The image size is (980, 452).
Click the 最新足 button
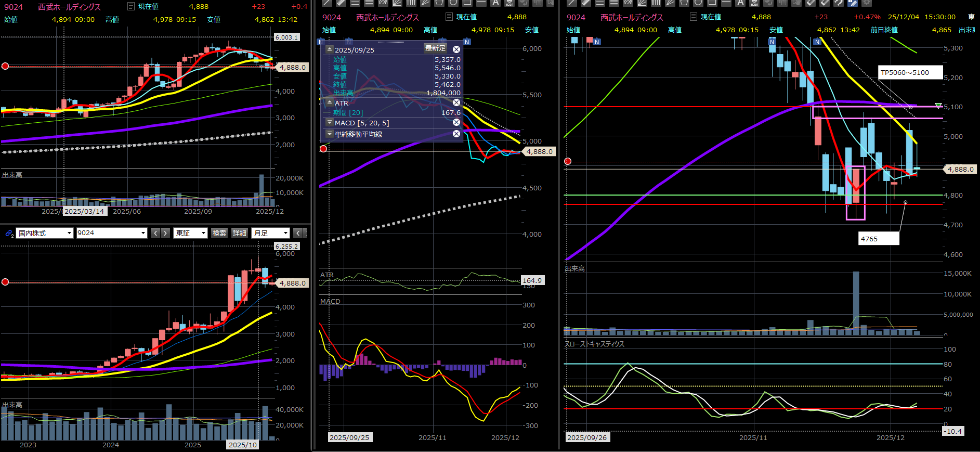pyautogui.click(x=435, y=48)
